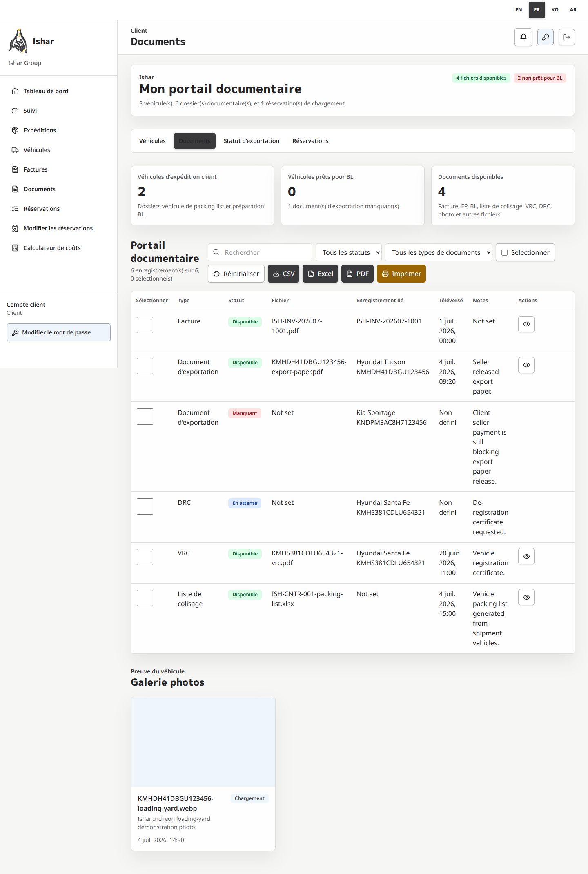Go to Suivi in sidebar
588x874 pixels.
58,111
